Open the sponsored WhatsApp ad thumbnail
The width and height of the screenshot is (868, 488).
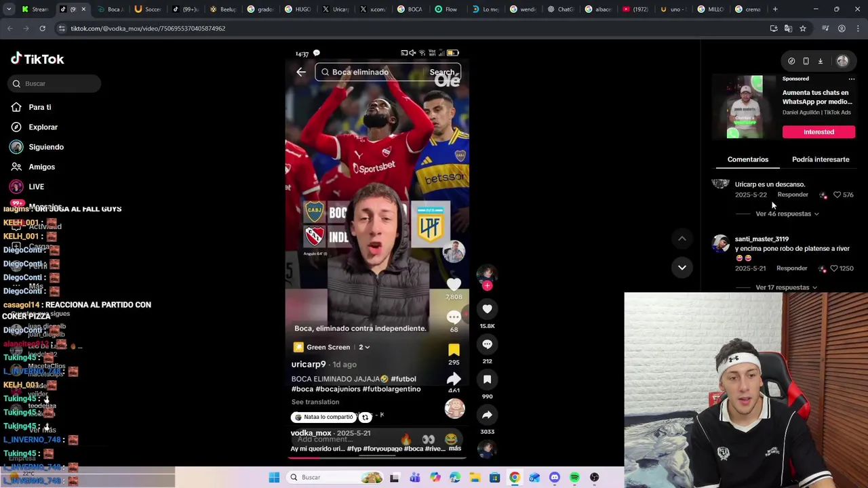click(745, 107)
